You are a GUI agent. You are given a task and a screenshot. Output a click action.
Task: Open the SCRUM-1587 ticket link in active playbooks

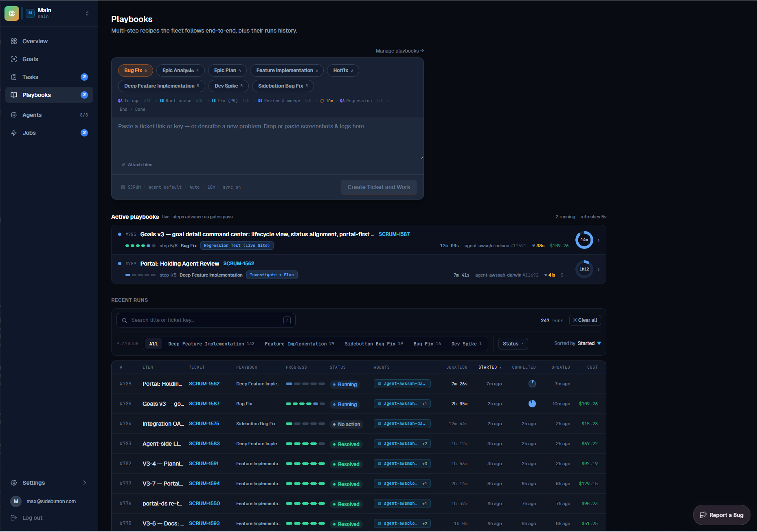[x=394, y=234]
